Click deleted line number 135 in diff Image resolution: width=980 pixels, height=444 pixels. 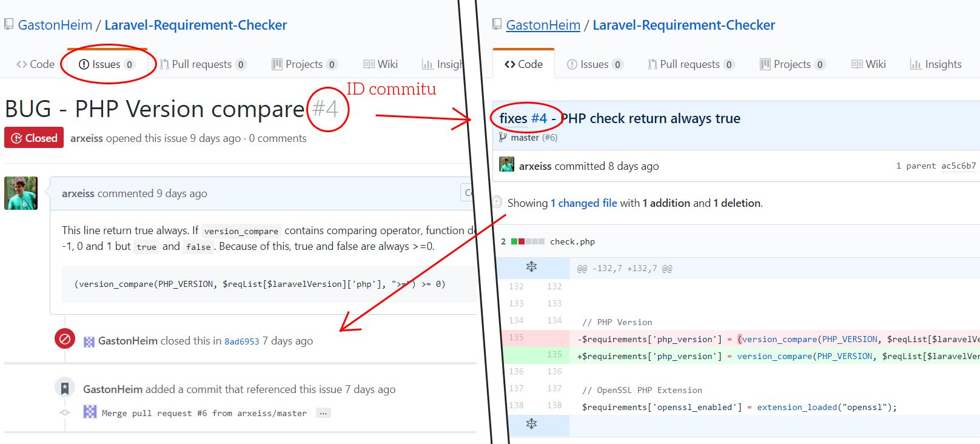[x=516, y=337]
